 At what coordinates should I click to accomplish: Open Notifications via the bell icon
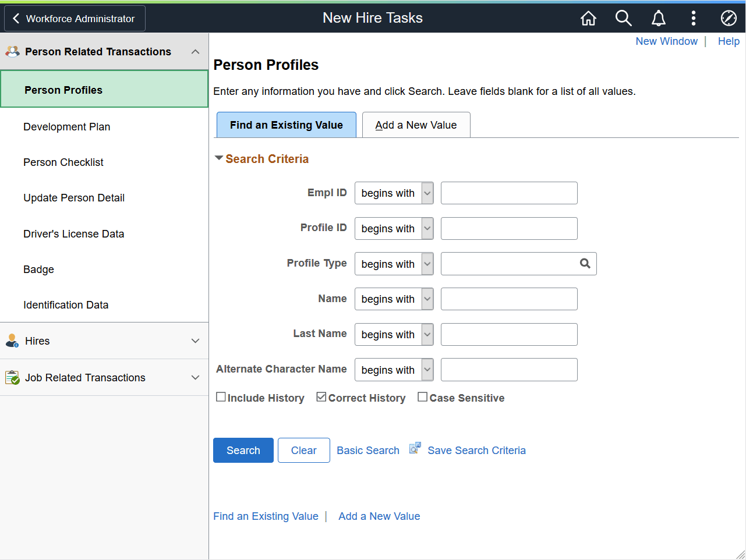coord(658,18)
